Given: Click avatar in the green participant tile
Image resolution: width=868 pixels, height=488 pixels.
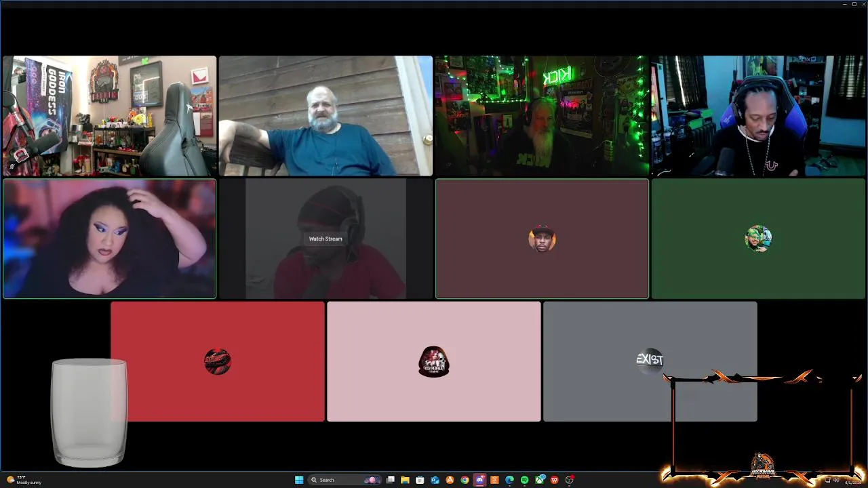Looking at the screenshot, I should click(758, 239).
